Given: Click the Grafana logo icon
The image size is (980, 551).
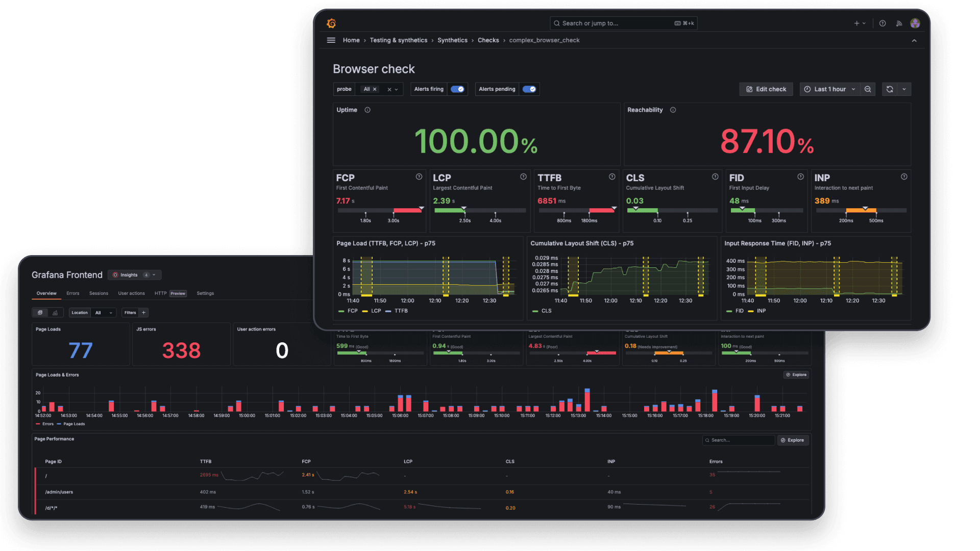Looking at the screenshot, I should point(331,23).
